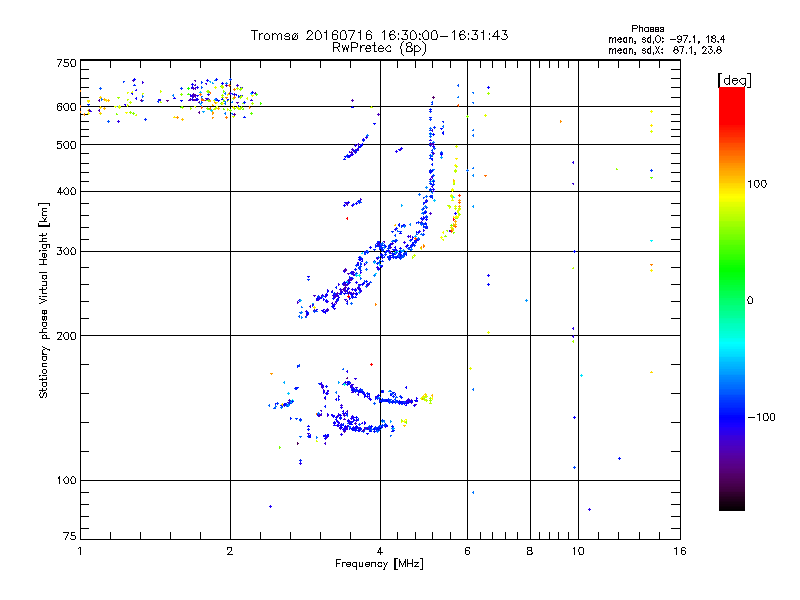The width and height of the screenshot is (800, 600).
Task: Click the 'mean, sd,O: -97.1, 18.4' statistics line
Action: [666, 39]
